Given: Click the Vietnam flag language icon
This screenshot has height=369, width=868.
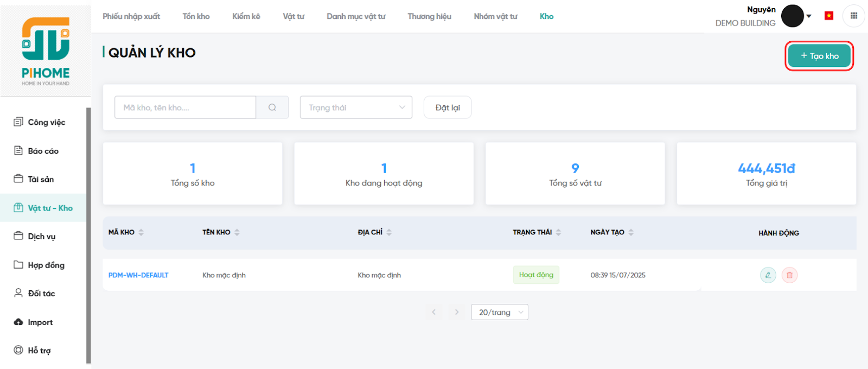Looking at the screenshot, I should coord(828,16).
